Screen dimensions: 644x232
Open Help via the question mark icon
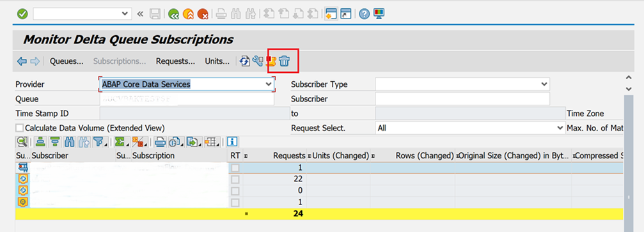pyautogui.click(x=364, y=14)
